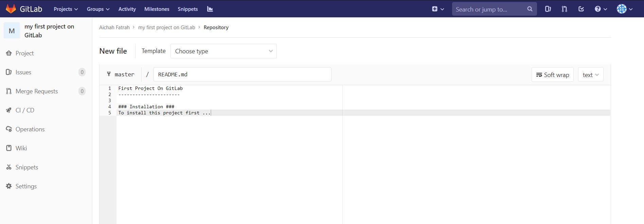Click the Project home icon
Image resolution: width=644 pixels, height=224 pixels.
[9, 53]
